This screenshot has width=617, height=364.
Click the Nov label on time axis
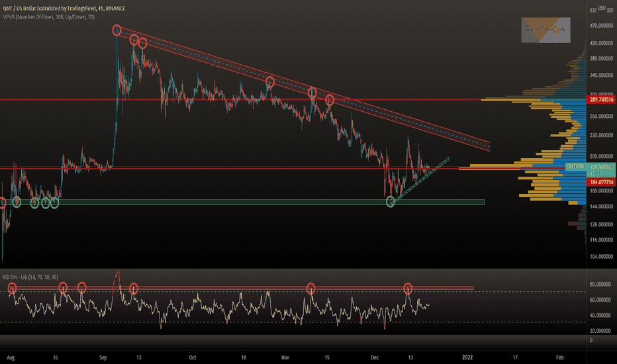coord(285,357)
